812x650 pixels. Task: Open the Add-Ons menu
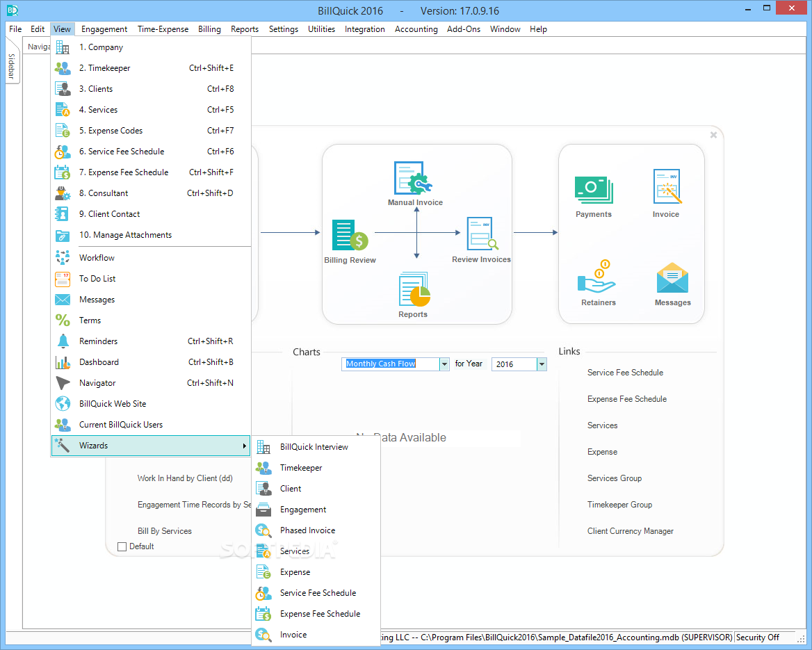464,29
